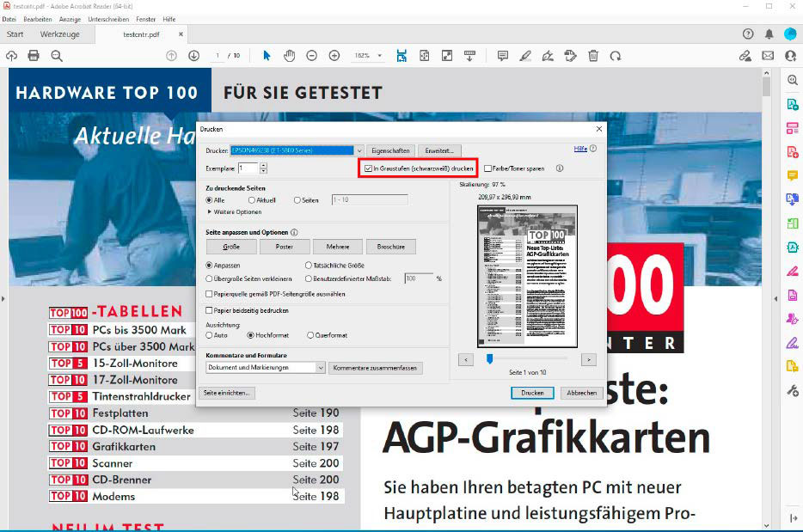Select the arrow selection tool
Screen dimensions: 803x532
pyautogui.click(x=267, y=56)
